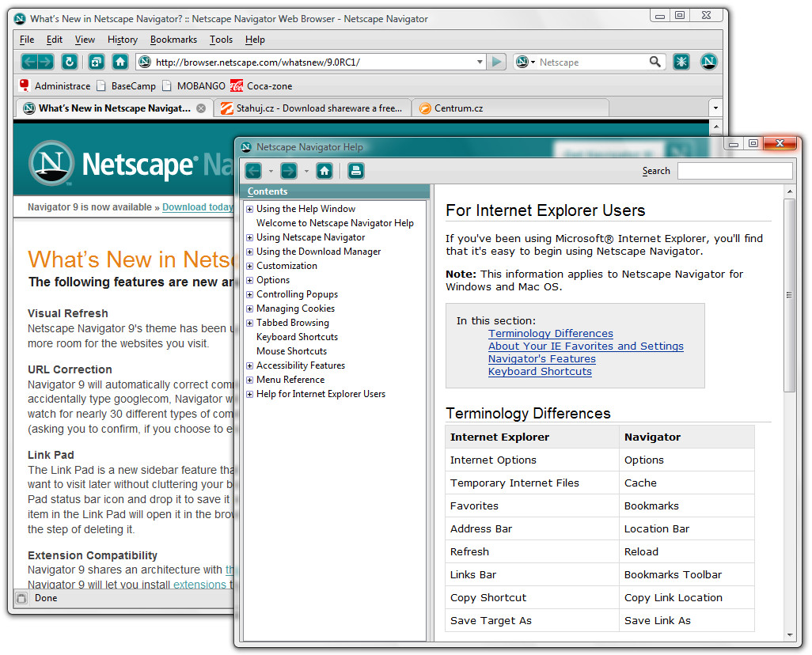Open the browser Help menu

coord(255,40)
